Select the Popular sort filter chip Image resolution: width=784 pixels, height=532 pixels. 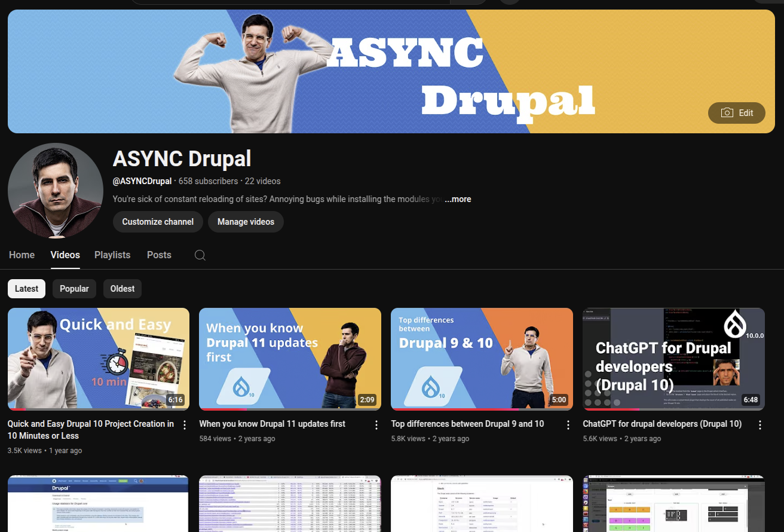(x=74, y=289)
